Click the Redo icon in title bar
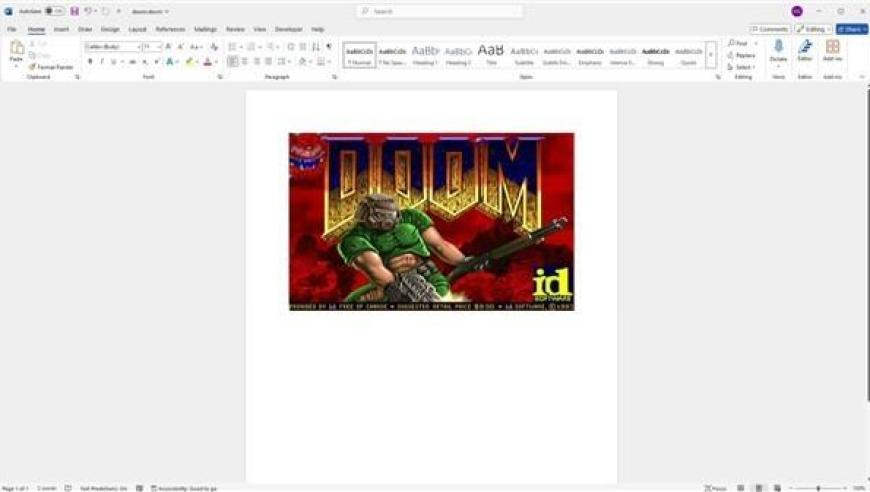 (105, 11)
